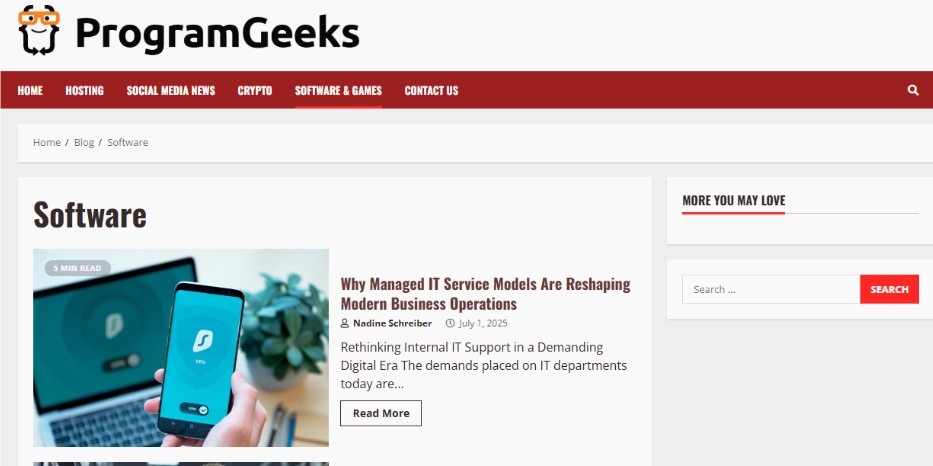Open the Managed IT Service Models article title
933x466 pixels.
(x=486, y=293)
